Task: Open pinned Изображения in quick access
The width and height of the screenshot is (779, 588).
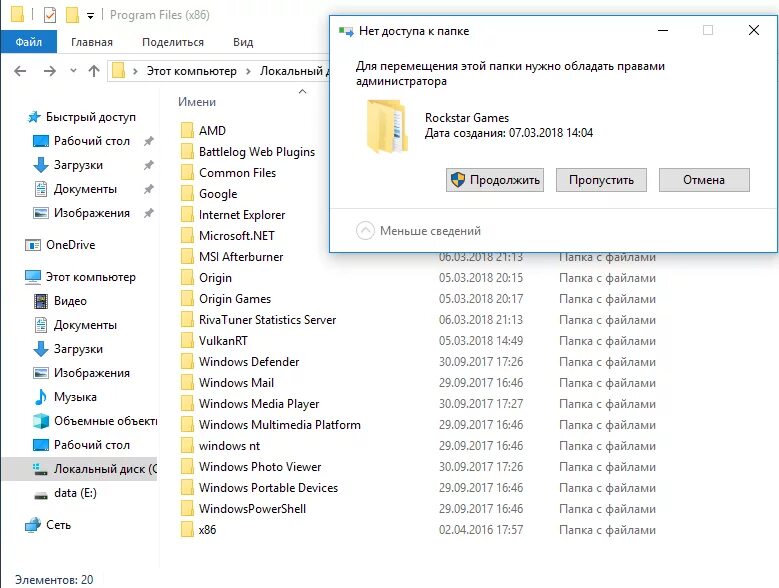Action: (91, 213)
